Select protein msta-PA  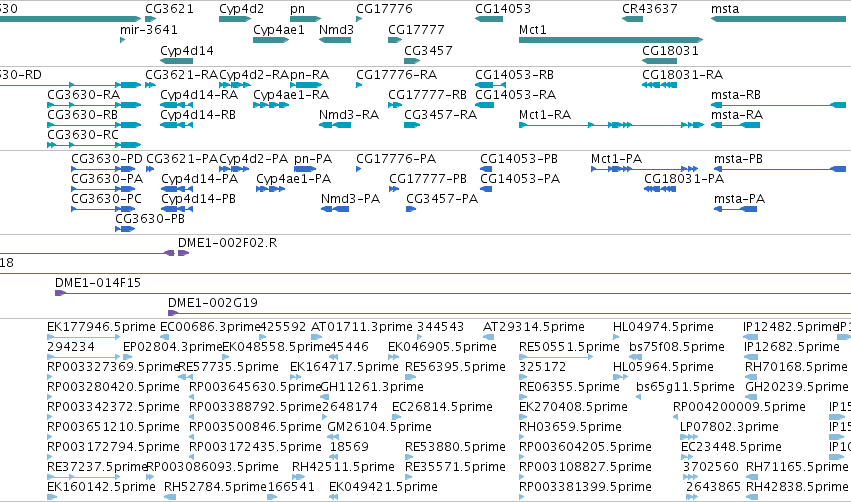[740, 199]
